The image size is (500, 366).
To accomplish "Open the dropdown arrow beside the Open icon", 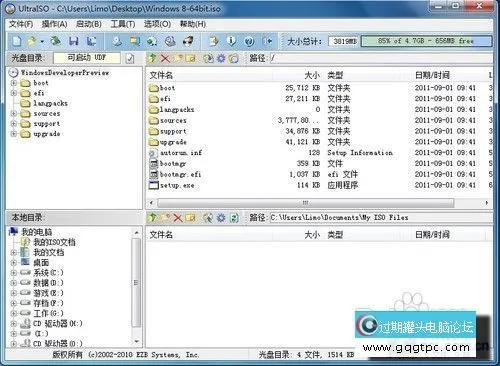I will (x=42, y=42).
